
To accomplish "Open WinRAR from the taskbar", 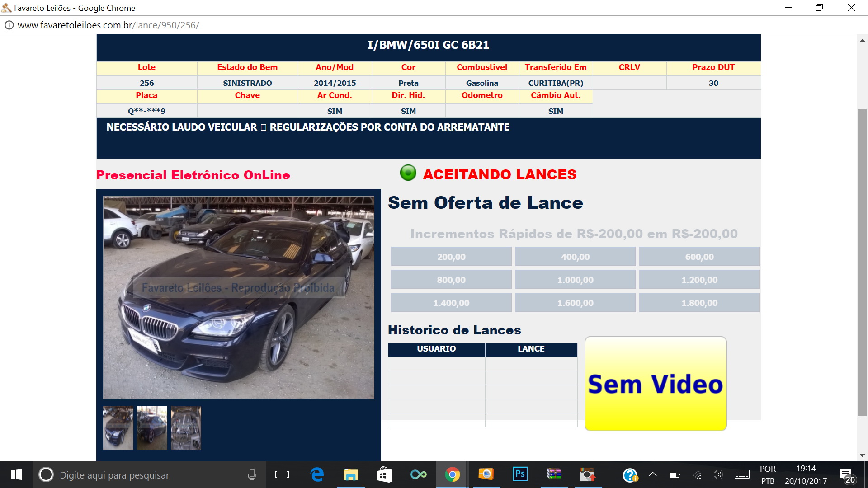I will (x=554, y=474).
